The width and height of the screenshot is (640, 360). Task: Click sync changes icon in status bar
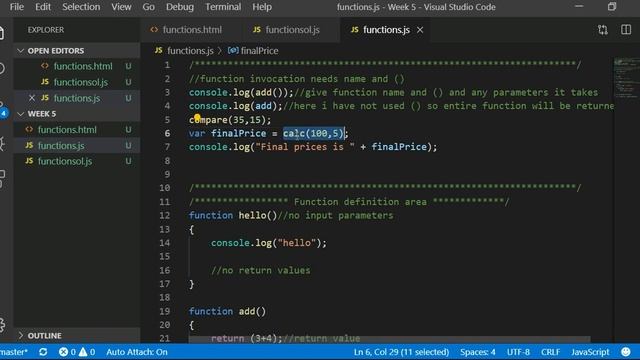point(43,352)
